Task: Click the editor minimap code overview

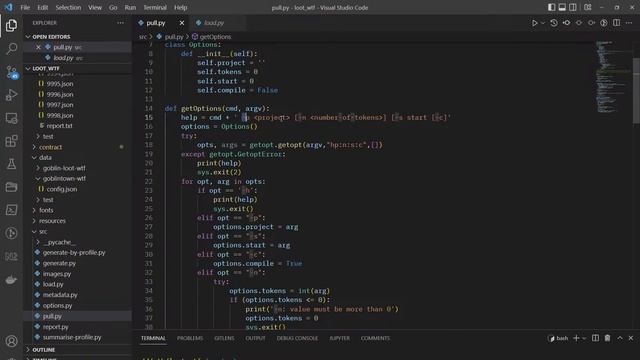Action: click(x=611, y=78)
